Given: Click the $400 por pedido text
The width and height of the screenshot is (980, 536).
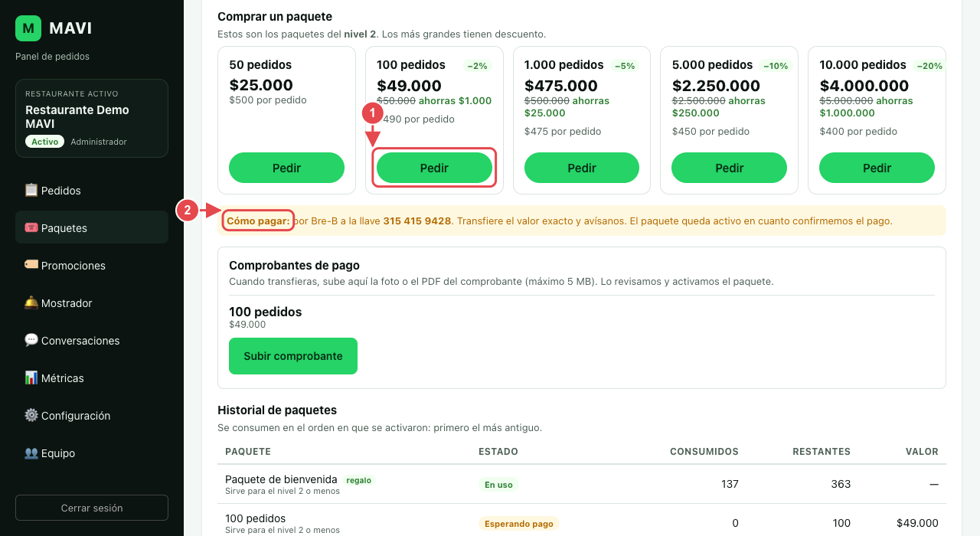Looking at the screenshot, I should [x=858, y=132].
